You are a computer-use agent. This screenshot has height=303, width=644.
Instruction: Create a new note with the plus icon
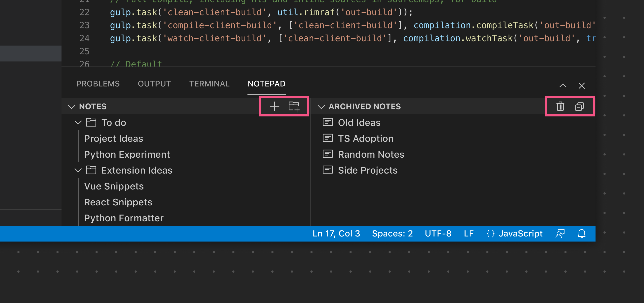[x=274, y=106]
